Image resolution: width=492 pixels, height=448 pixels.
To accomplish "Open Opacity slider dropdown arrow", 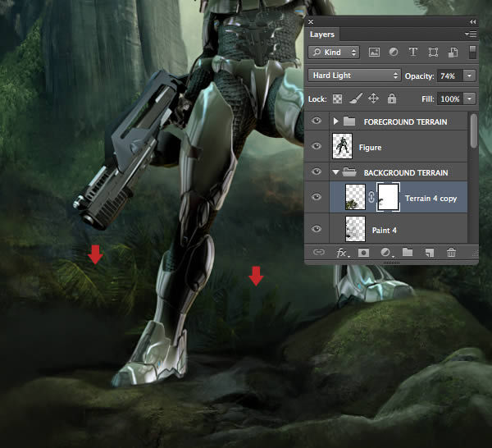I will [469, 75].
